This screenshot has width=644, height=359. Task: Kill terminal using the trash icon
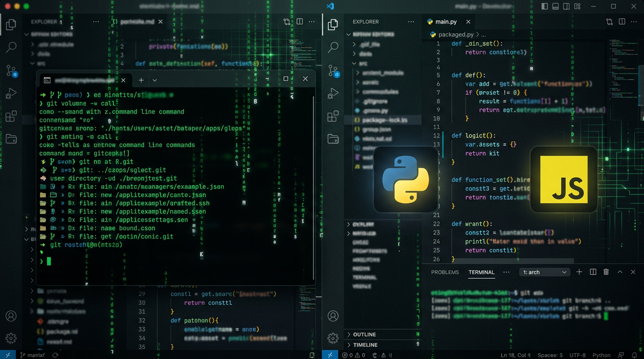click(606, 272)
